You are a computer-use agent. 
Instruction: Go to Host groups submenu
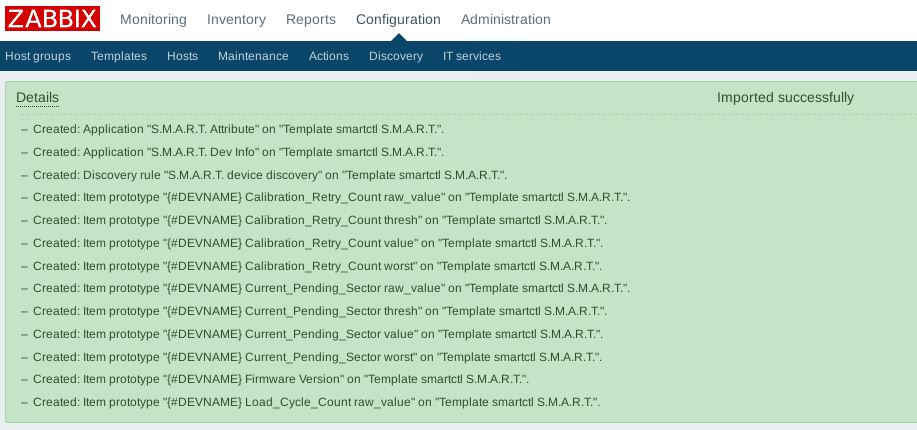pos(38,56)
